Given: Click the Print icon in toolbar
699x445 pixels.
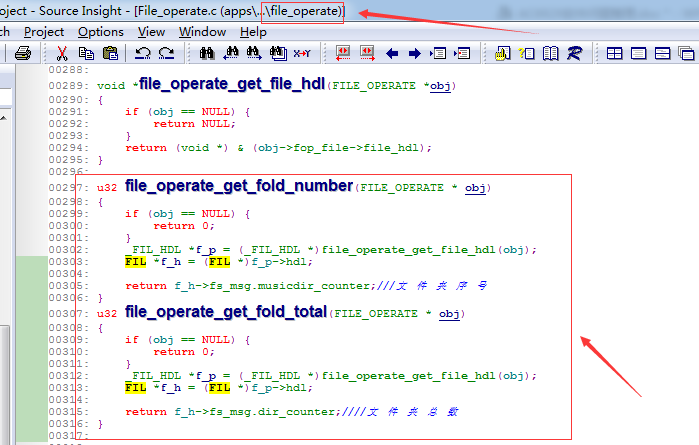Looking at the screenshot, I should point(23,54).
